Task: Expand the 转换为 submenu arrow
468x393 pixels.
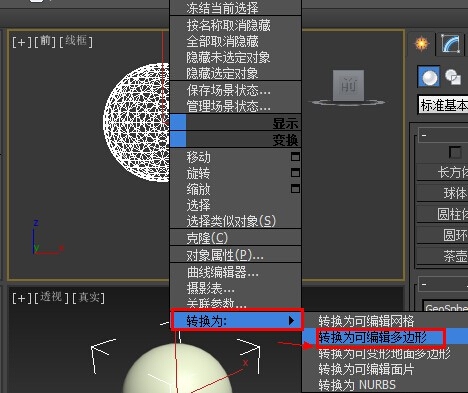Action: [x=291, y=320]
